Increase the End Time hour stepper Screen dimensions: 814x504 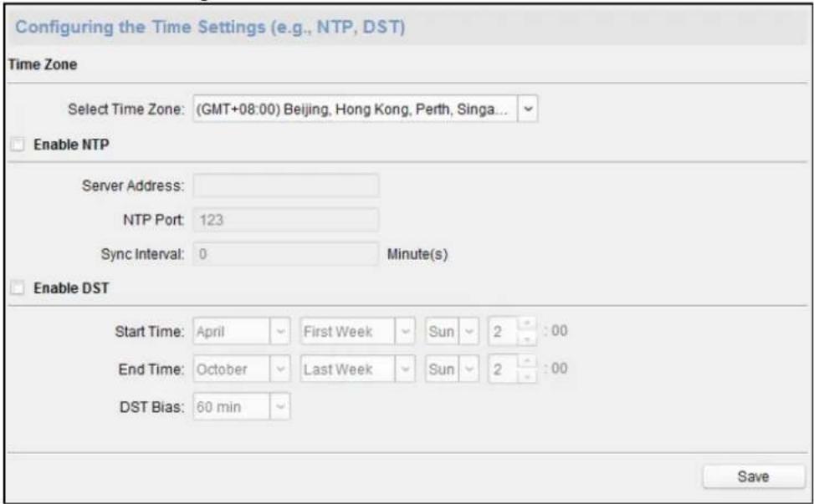pos(527,362)
